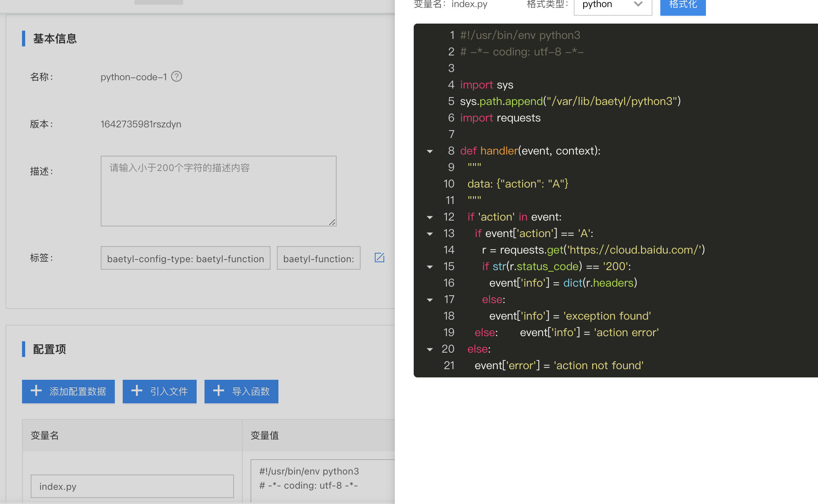The width and height of the screenshot is (818, 504).
Task: Collapse the else fold arrow on line 20
Action: (x=430, y=349)
